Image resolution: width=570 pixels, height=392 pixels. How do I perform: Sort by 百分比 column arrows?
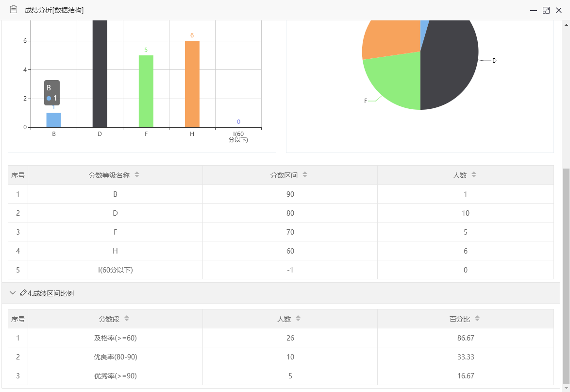tap(477, 319)
